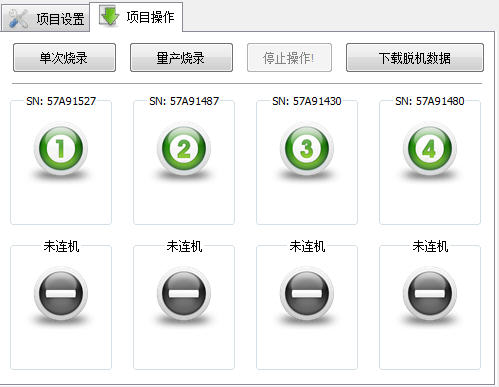The image size is (499, 387).
Task: Click the SN: 57A91430 label
Action: [307, 101]
